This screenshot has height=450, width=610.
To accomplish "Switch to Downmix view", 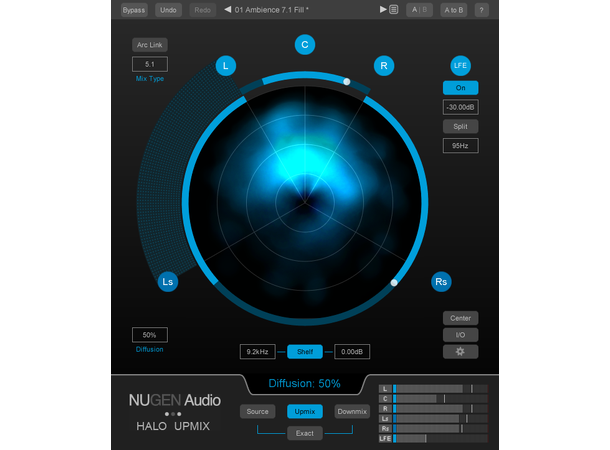I will point(352,411).
